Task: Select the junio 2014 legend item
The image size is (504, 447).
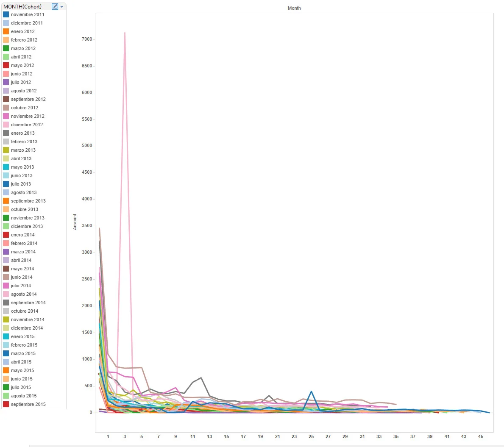Action: click(x=22, y=277)
